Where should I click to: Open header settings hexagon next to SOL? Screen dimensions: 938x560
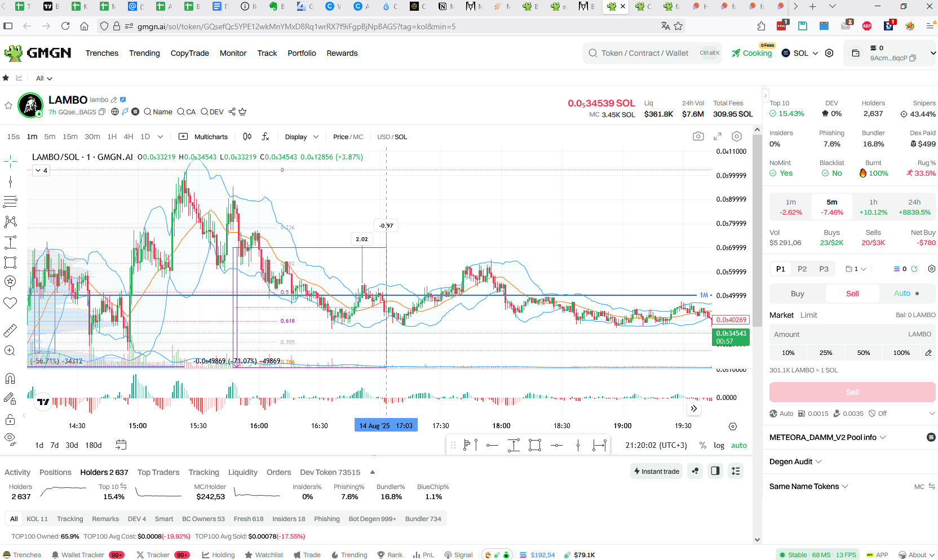point(829,53)
